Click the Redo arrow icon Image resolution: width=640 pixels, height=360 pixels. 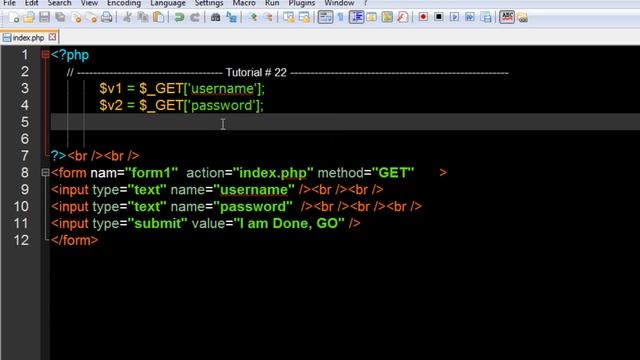click(x=195, y=18)
